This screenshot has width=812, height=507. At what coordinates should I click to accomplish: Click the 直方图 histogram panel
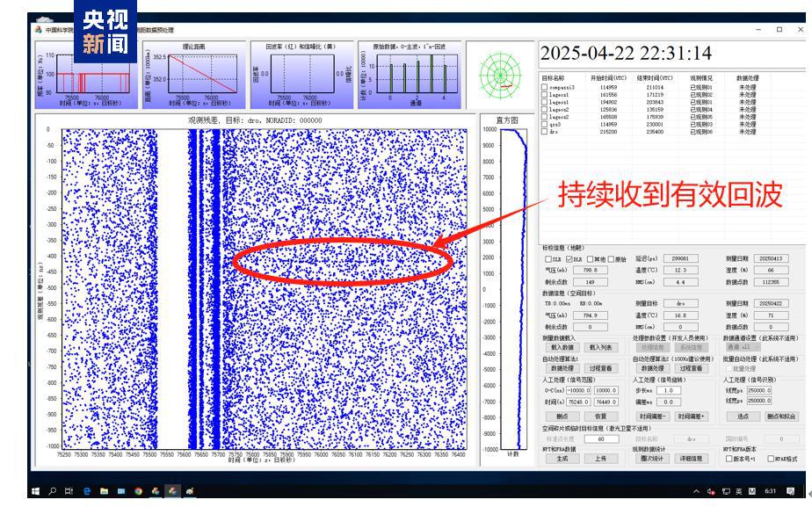click(x=508, y=290)
